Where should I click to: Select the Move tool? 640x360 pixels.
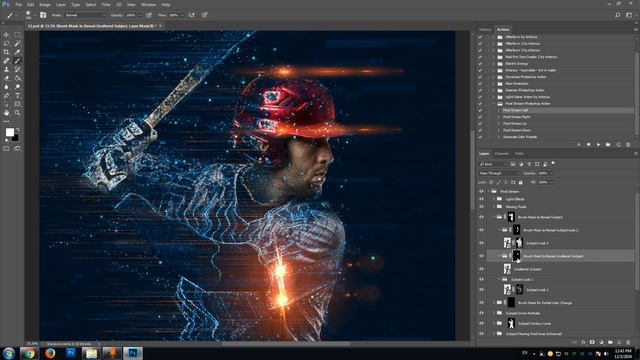tap(6, 35)
